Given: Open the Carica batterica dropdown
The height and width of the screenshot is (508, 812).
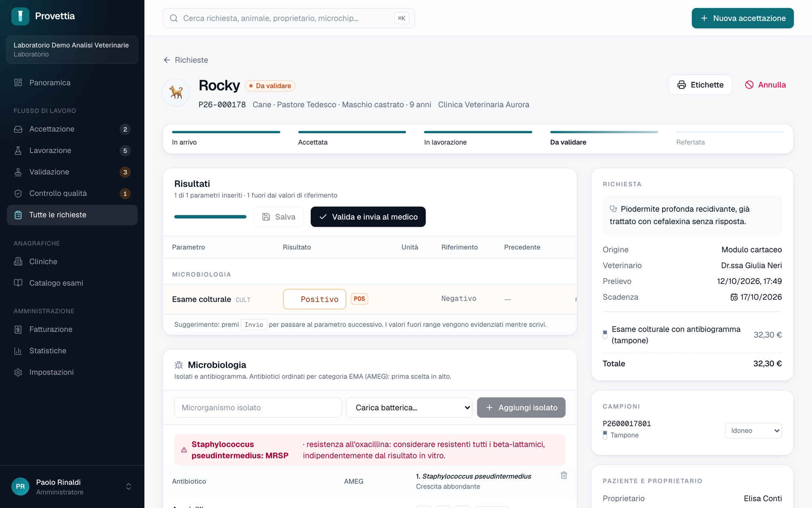Looking at the screenshot, I should [x=409, y=408].
